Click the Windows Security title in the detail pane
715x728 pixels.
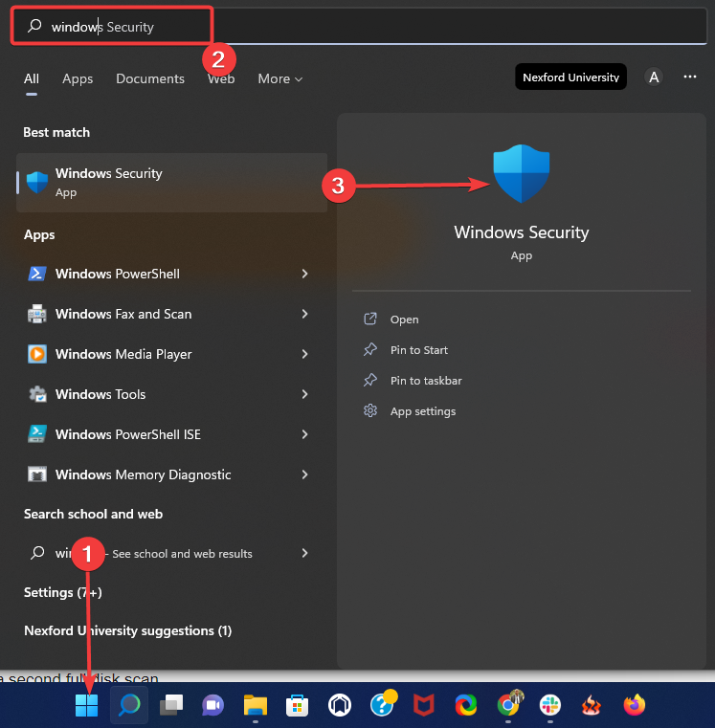click(x=522, y=232)
